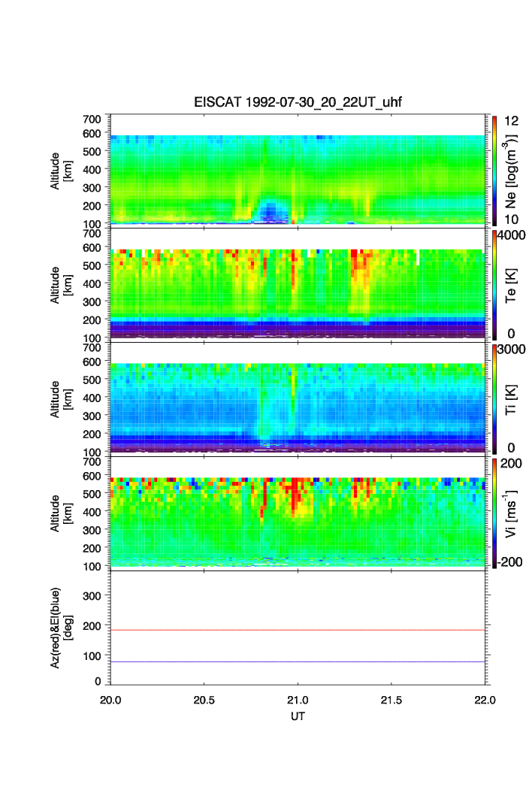Click the 300 tick on the Az/El axis

(x=92, y=596)
